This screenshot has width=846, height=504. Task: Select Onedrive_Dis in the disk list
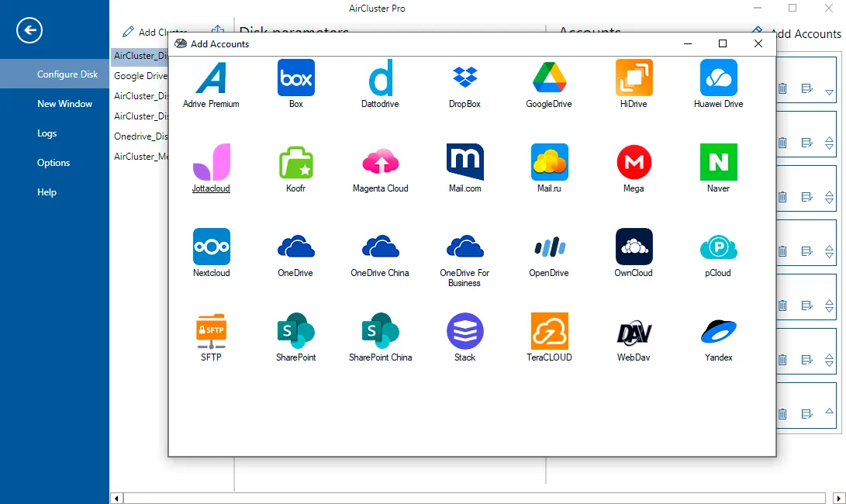click(140, 136)
